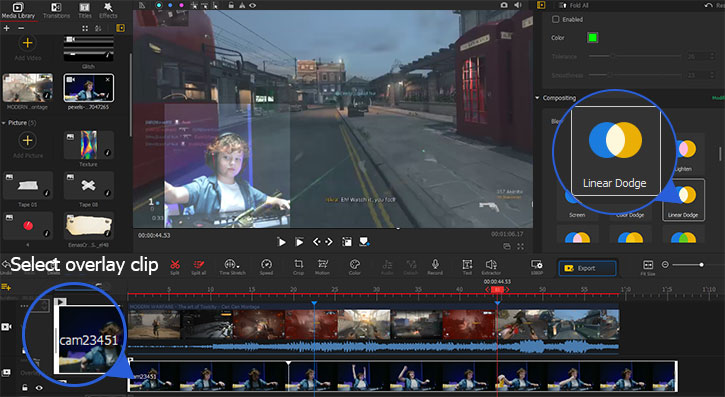The height and width of the screenshot is (397, 725).
Task: Select the Tape 08 picture
Action: pyautogui.click(x=88, y=186)
